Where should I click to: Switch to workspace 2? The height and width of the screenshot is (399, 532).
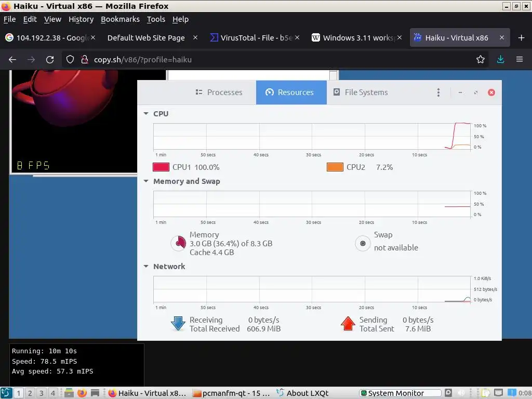tap(30, 393)
